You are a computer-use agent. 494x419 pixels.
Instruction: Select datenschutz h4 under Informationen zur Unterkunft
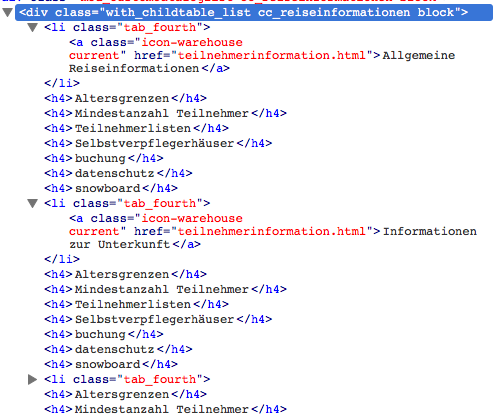pos(118,349)
